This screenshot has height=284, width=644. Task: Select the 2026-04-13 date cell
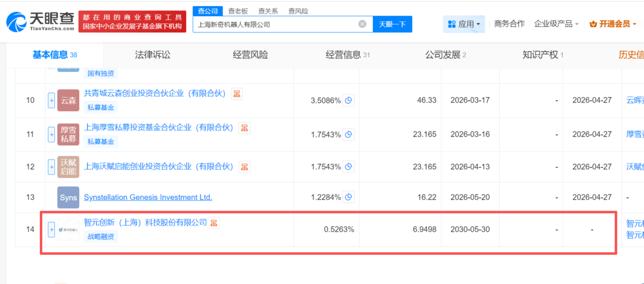tap(470, 167)
